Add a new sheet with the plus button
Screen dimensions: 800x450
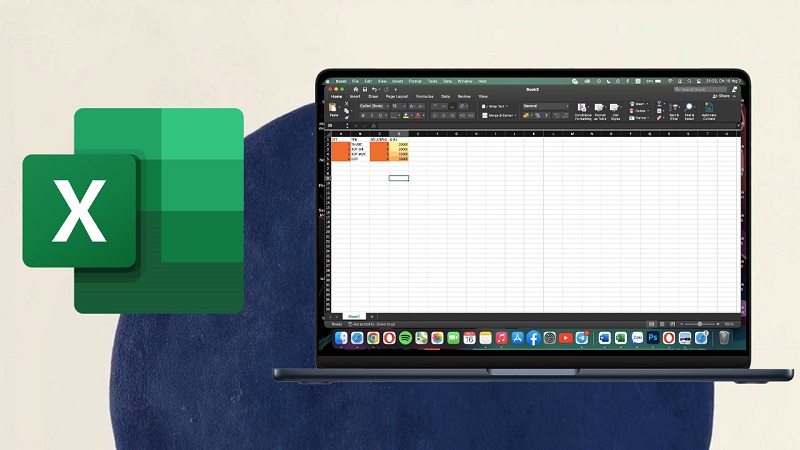(x=372, y=316)
